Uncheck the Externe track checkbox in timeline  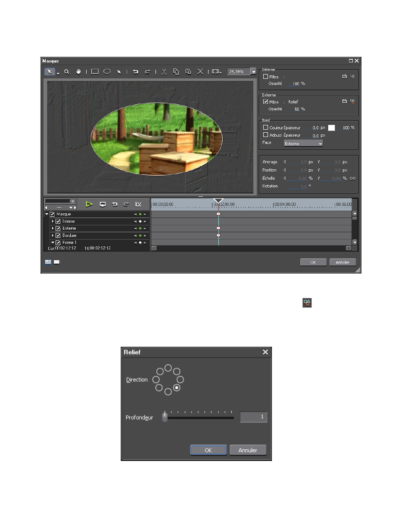(x=58, y=228)
